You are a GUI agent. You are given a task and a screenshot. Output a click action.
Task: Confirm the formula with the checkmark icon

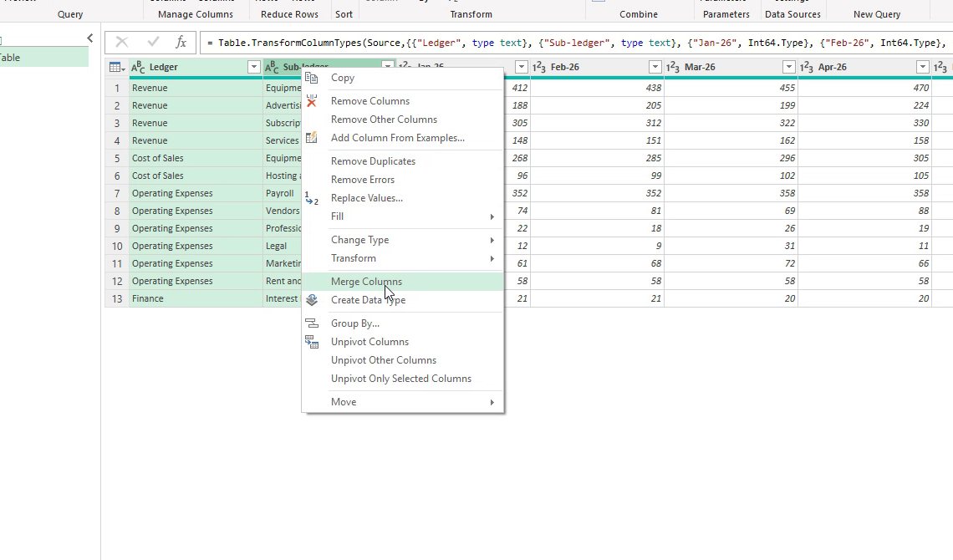[x=153, y=42]
